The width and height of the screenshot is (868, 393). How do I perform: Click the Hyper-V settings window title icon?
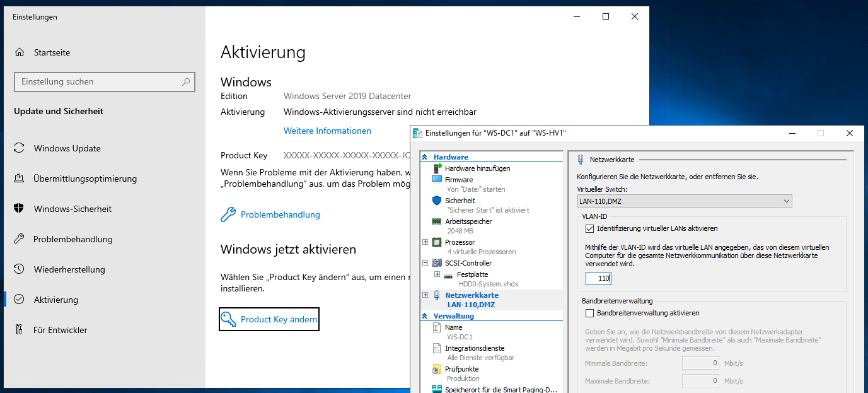[x=418, y=133]
